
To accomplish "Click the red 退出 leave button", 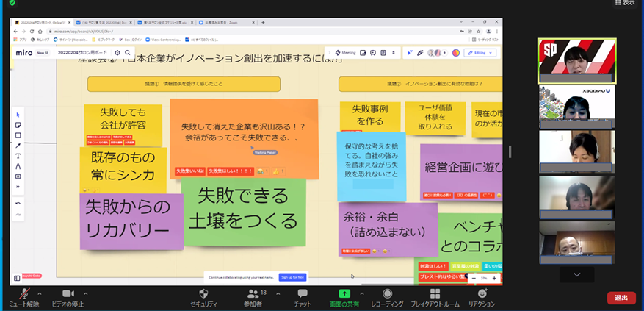I will click(621, 298).
